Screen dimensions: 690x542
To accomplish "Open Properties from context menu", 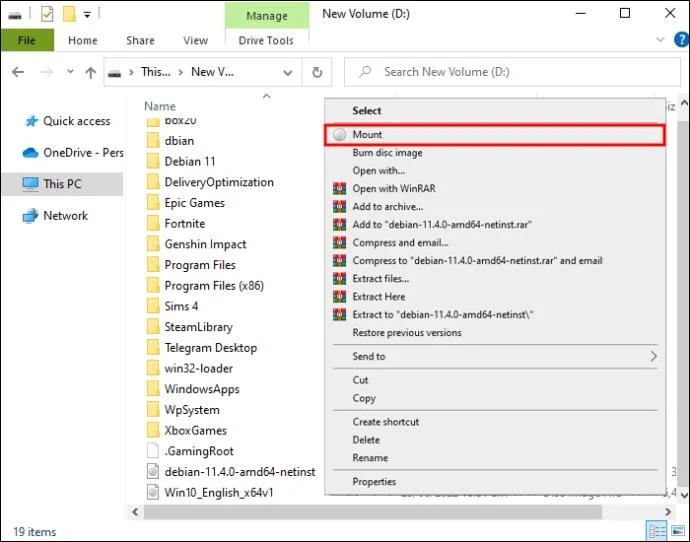I will 495,482.
